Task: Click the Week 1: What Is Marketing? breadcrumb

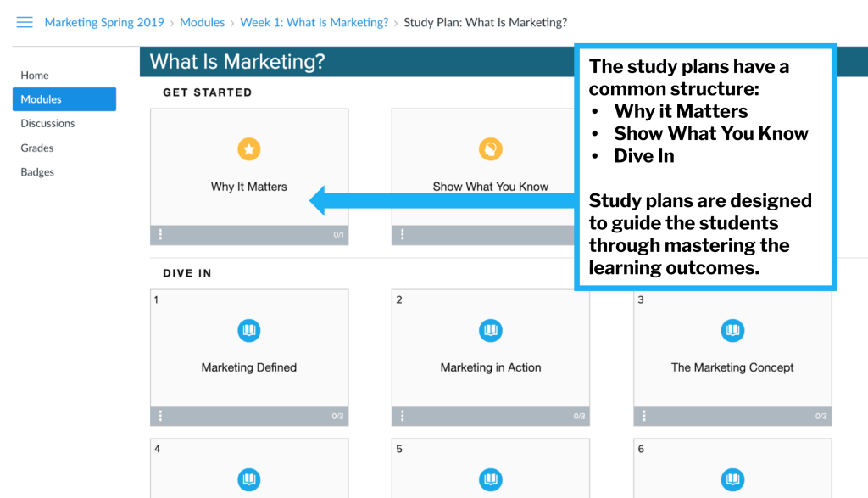Action: tap(314, 22)
